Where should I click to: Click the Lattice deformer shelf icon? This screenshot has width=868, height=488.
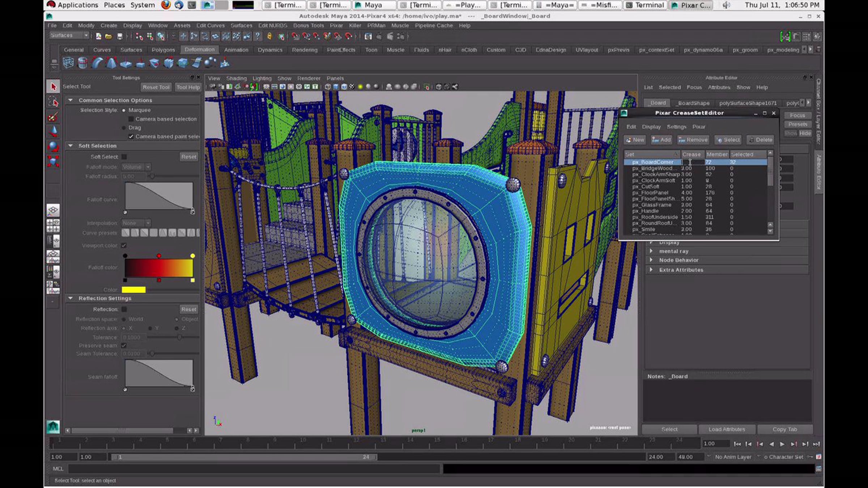pos(68,63)
